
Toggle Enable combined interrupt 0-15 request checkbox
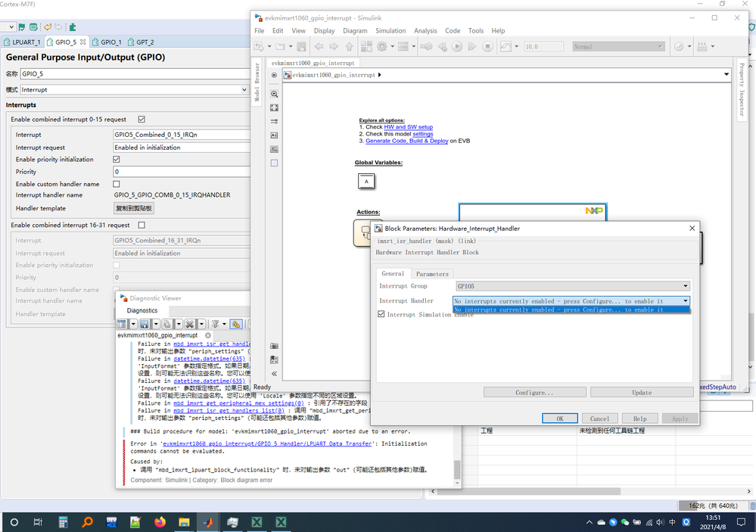(x=142, y=119)
